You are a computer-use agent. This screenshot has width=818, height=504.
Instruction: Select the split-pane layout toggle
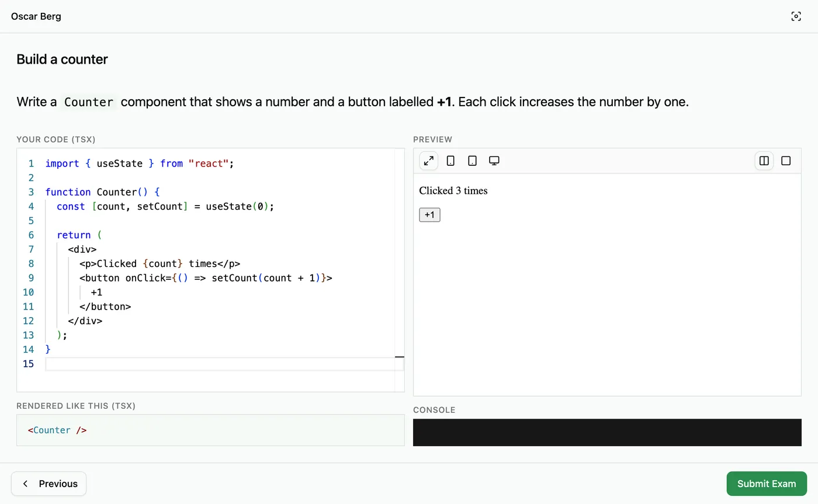764,161
